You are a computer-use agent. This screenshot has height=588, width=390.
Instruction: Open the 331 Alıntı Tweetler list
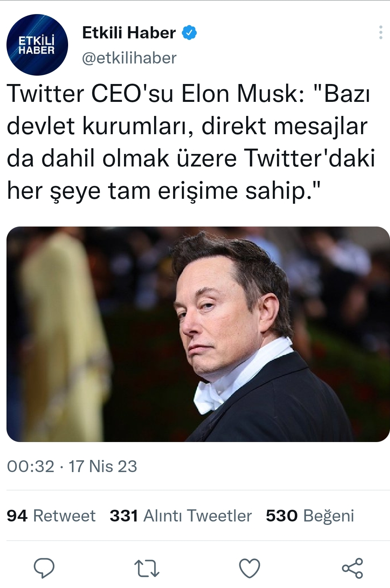181,516
